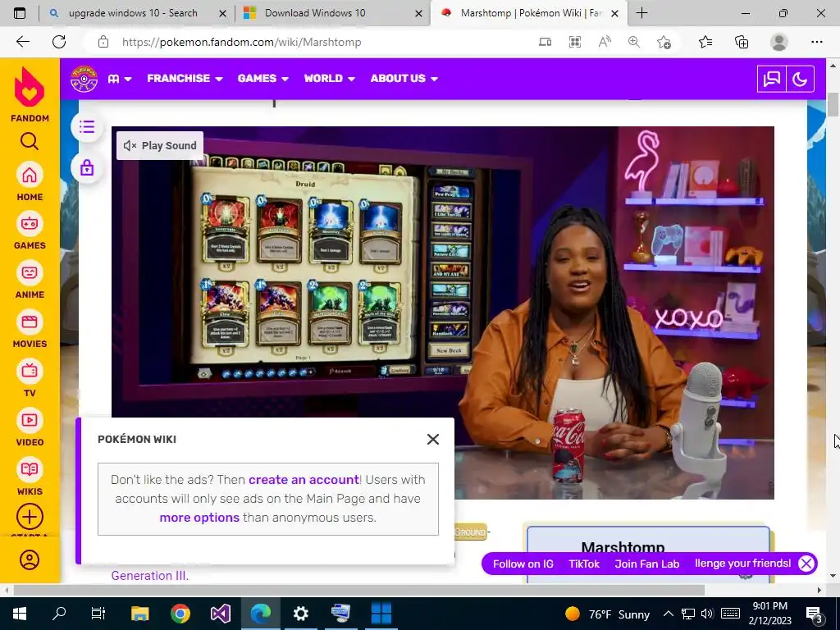Click the volume icon in system tray
The width and height of the screenshot is (840, 630).
[x=707, y=614]
